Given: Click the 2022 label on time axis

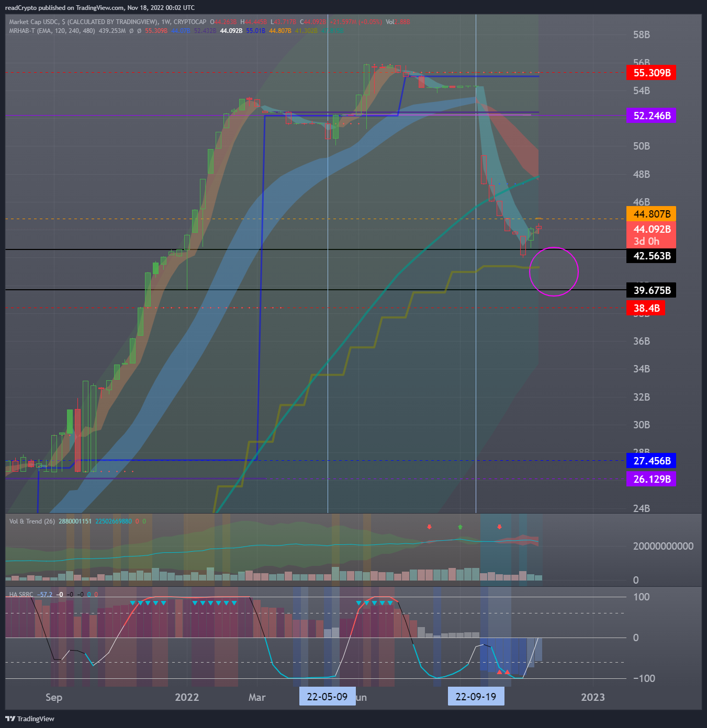Looking at the screenshot, I should tap(187, 697).
